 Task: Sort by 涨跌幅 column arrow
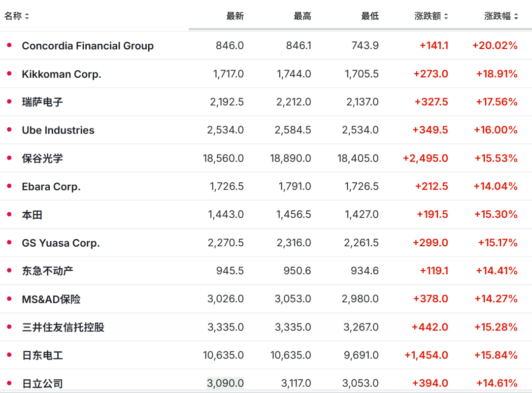point(516,16)
